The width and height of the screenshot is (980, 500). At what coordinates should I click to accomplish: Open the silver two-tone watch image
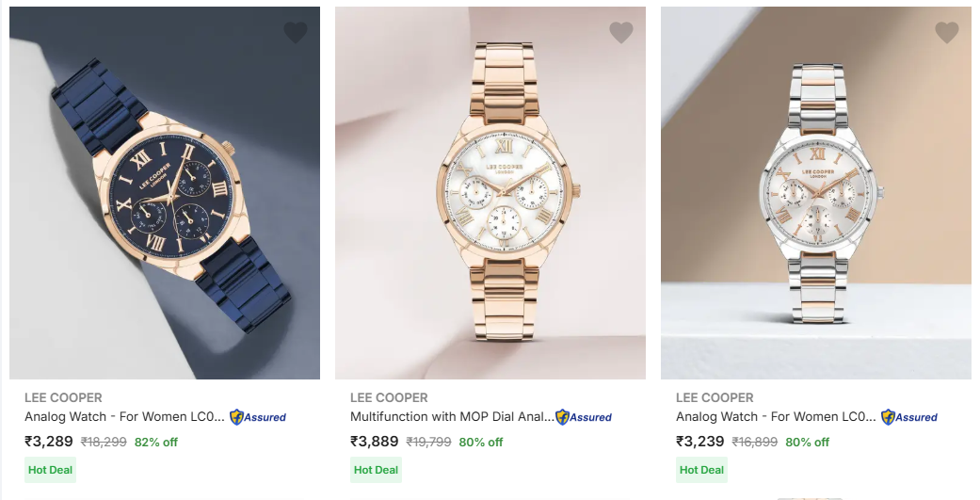(816, 193)
